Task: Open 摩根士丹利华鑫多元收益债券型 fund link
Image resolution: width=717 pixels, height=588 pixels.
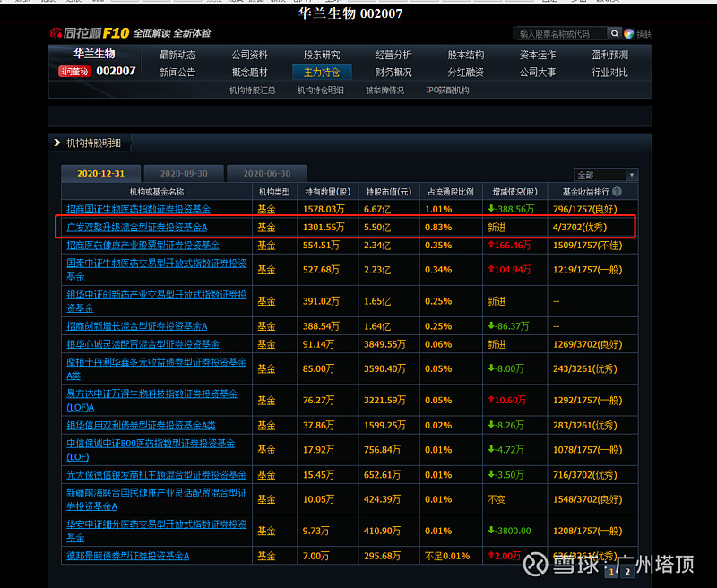Action: (x=156, y=368)
